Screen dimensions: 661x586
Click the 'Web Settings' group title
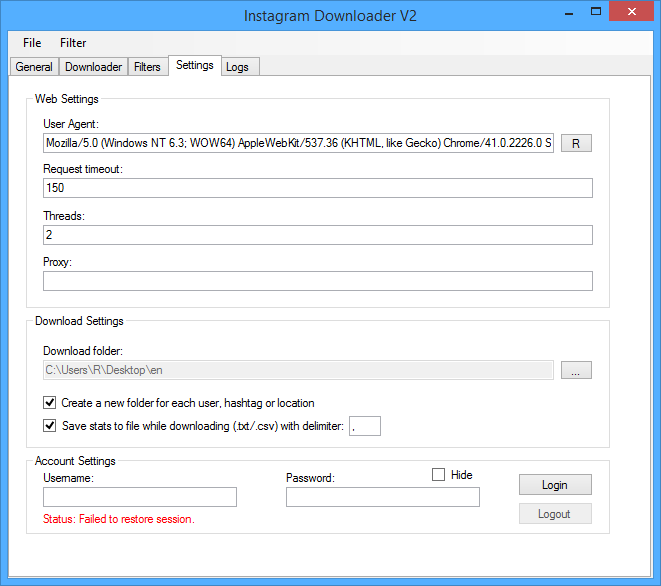click(67, 99)
